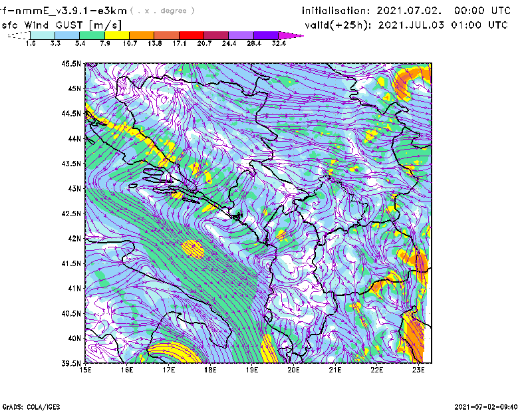Click the model name 'nmmE_v3.9.1-e3km' text
This screenshot has width=532, height=411.
[x=70, y=11]
